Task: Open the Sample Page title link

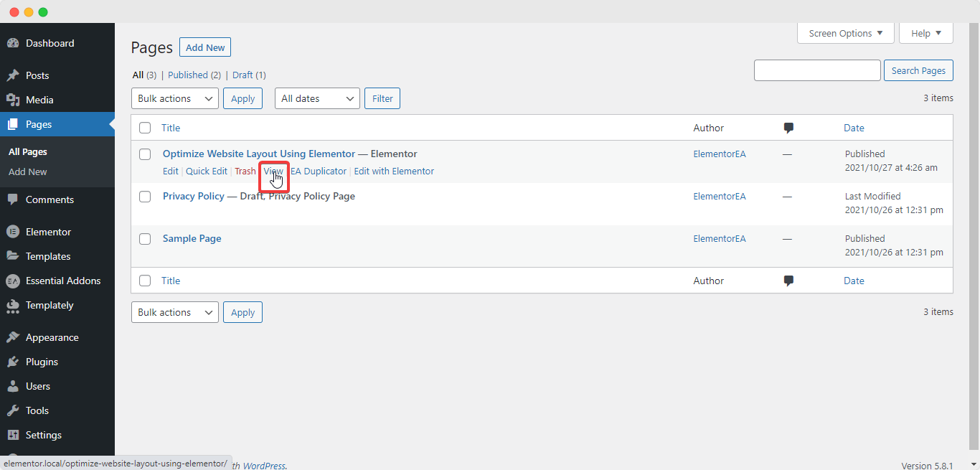Action: tap(192, 239)
